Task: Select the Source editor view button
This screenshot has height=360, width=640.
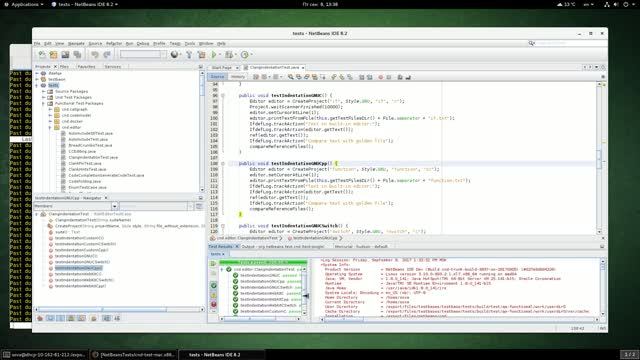Action: [217, 77]
